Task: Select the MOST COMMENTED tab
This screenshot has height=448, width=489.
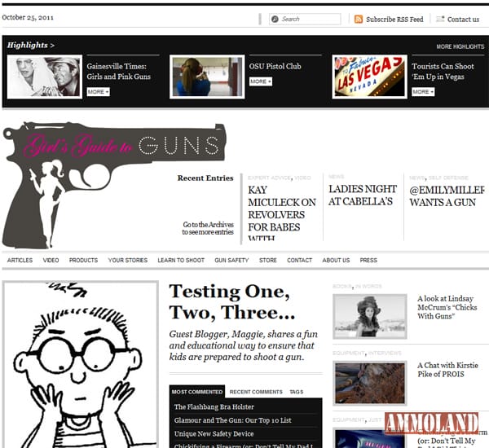Action: pyautogui.click(x=197, y=392)
